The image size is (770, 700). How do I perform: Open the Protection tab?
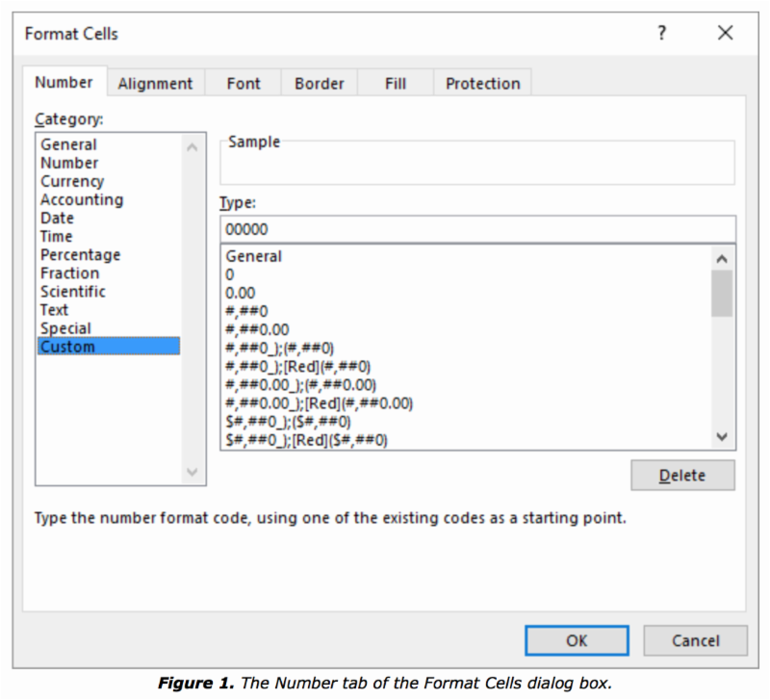tap(482, 84)
